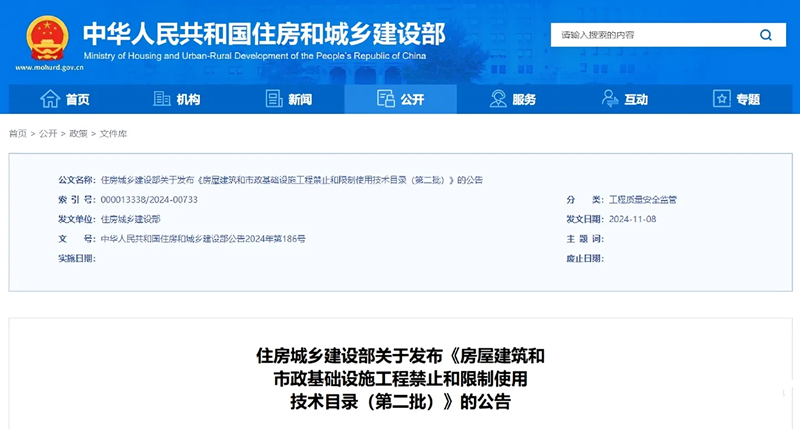800x440 pixels.
Task: Click the building icon beside 机构
Action: click(162, 99)
